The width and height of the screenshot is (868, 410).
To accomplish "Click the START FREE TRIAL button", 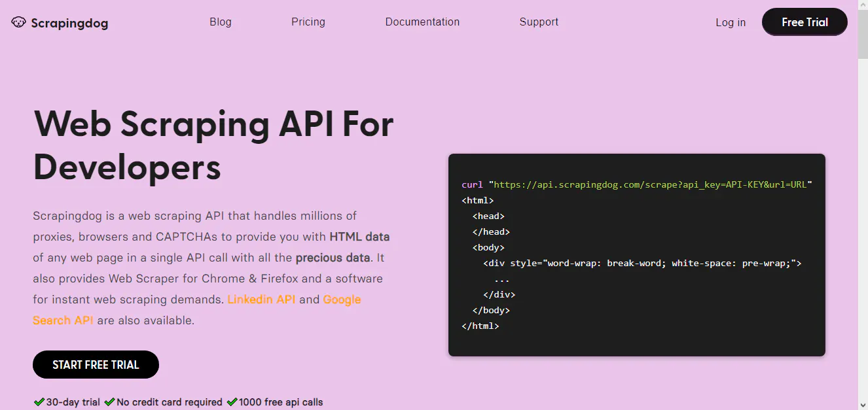I will (x=96, y=364).
